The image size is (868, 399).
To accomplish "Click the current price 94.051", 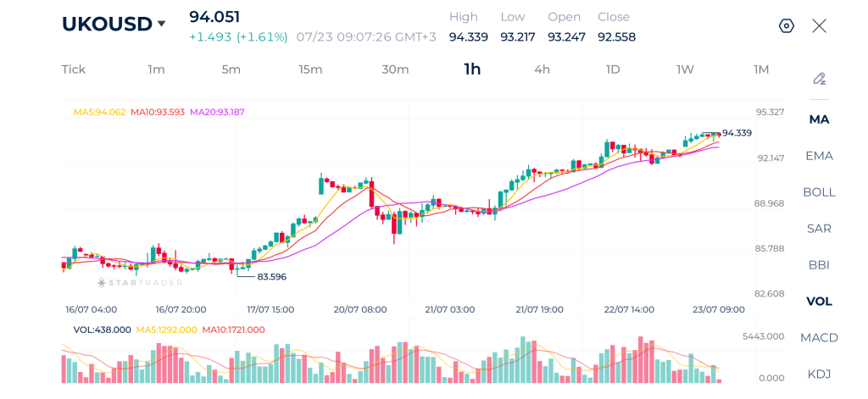I will pos(214,17).
